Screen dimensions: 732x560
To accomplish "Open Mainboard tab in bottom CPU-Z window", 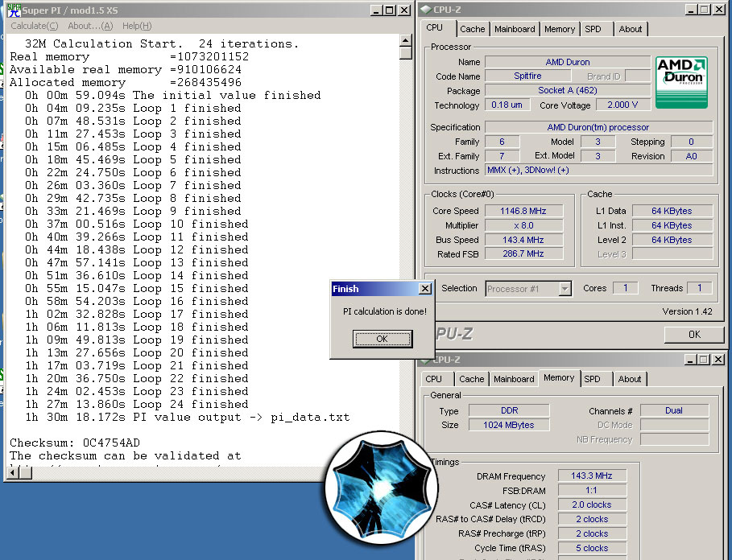I will pyautogui.click(x=514, y=379).
